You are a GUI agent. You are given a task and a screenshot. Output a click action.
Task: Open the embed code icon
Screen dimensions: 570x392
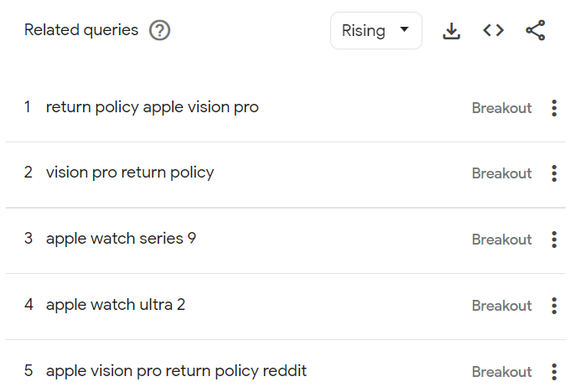(493, 30)
